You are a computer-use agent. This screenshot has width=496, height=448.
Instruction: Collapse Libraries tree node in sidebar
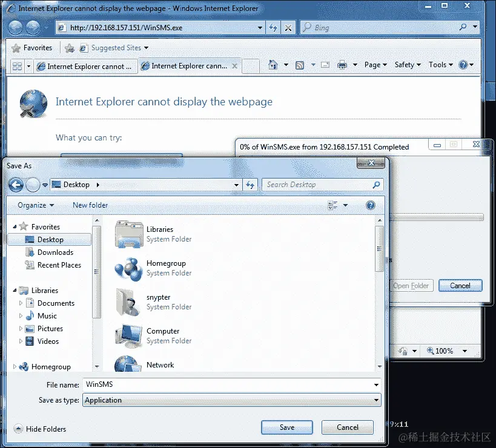(x=15, y=290)
